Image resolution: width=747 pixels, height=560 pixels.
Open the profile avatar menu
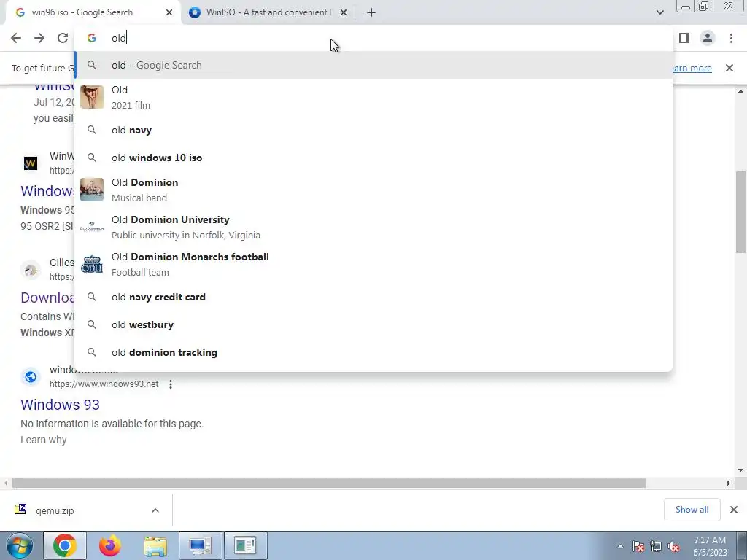708,38
